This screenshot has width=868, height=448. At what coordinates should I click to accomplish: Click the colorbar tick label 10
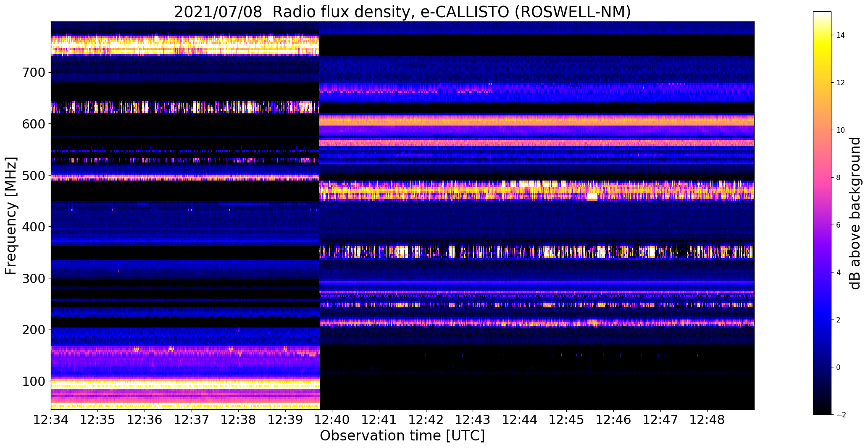pyautogui.click(x=841, y=130)
